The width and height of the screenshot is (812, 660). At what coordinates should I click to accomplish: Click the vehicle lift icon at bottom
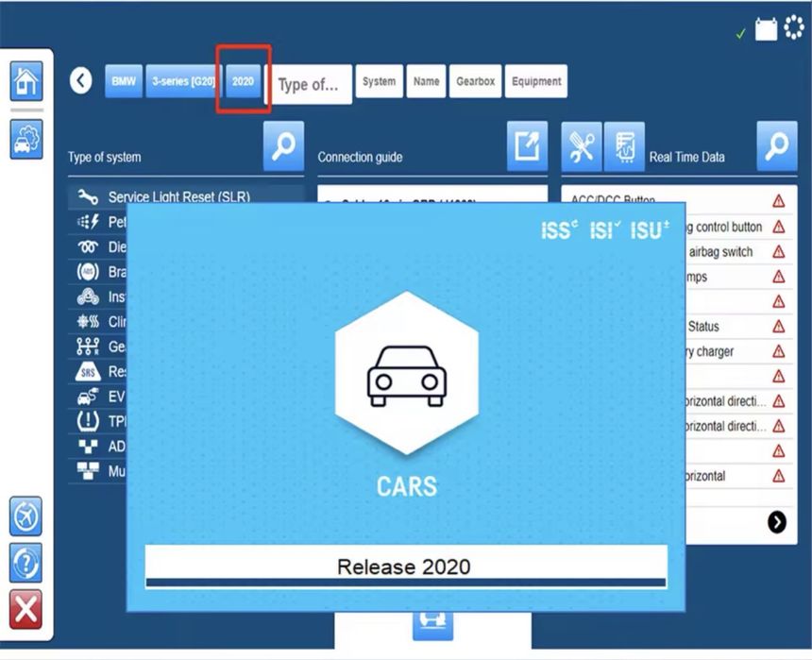[x=433, y=626]
